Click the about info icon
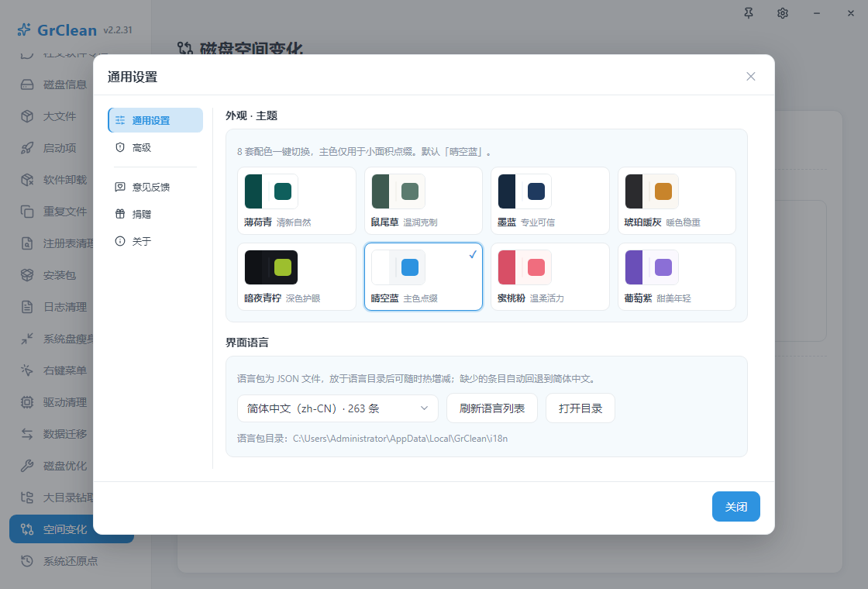This screenshot has height=589, width=868. pyautogui.click(x=120, y=241)
